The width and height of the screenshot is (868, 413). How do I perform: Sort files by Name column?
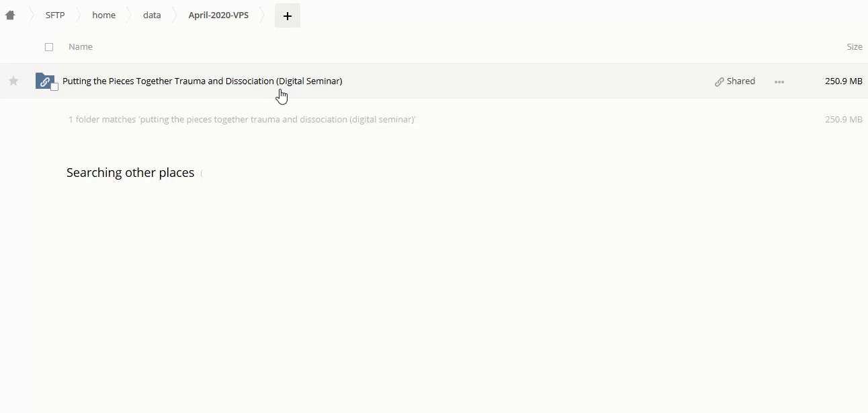tap(81, 47)
